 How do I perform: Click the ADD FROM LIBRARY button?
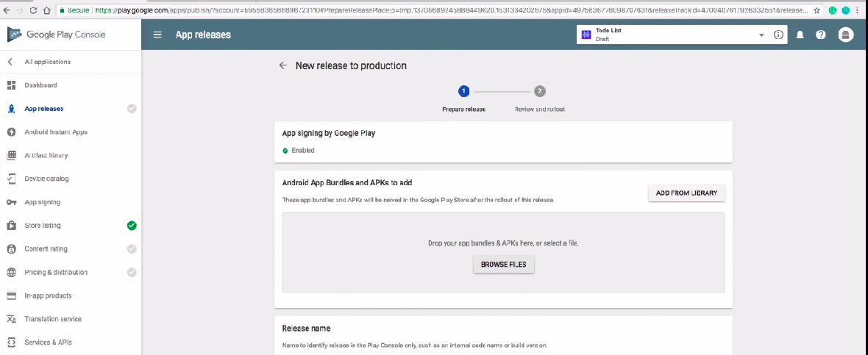[686, 193]
